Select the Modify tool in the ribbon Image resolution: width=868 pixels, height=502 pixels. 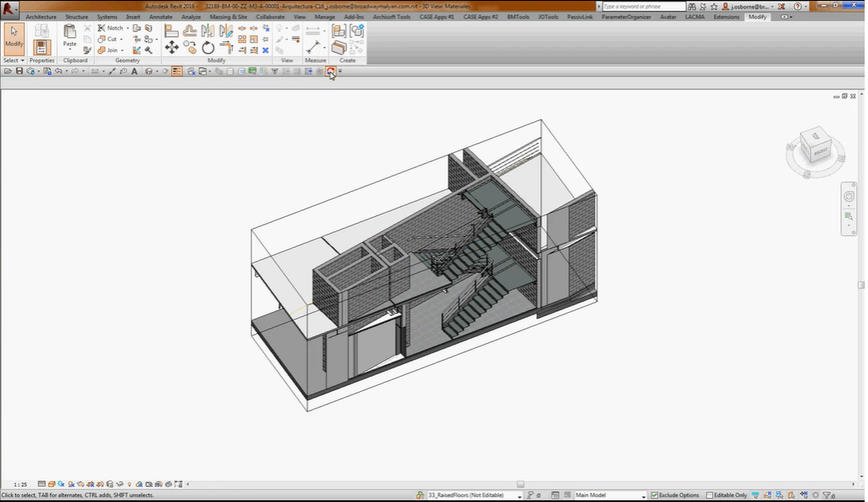[x=13, y=38]
